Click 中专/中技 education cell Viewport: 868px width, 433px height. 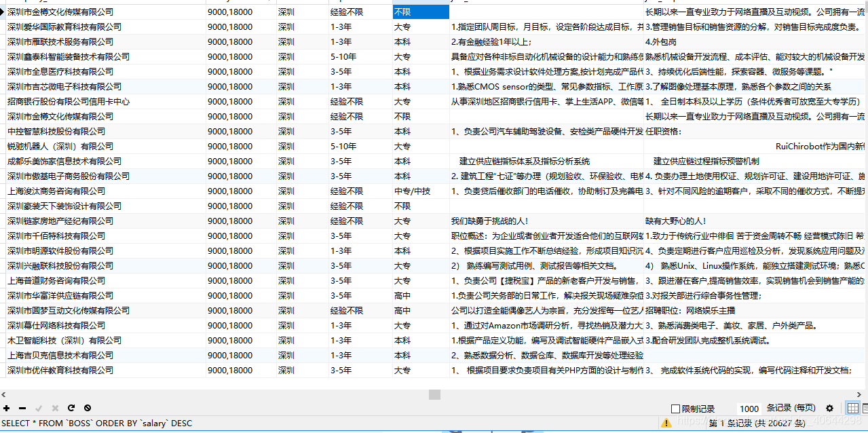coord(421,191)
